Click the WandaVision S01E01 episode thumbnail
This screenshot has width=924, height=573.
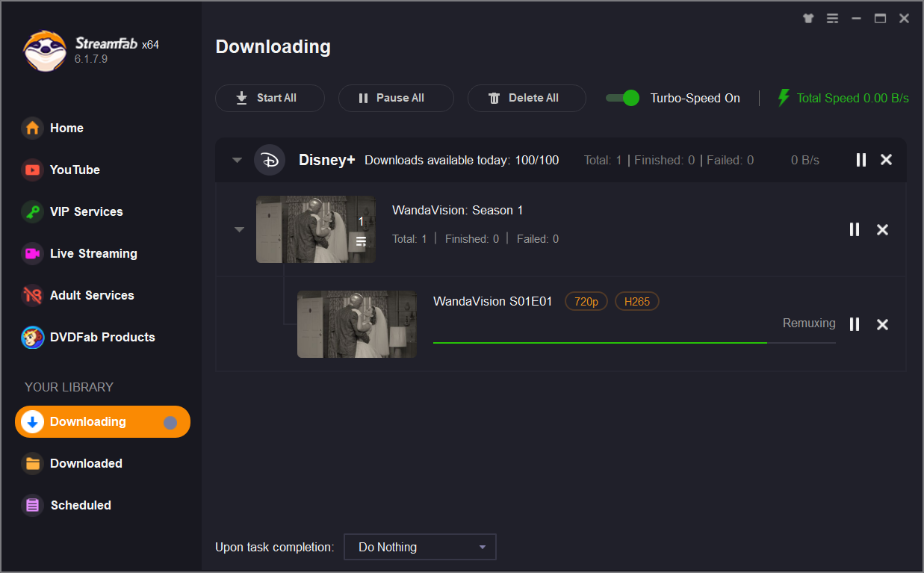(x=357, y=324)
